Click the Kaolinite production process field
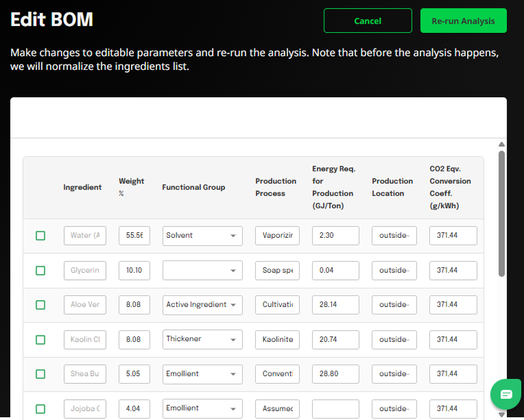This screenshot has height=420, width=524. (277, 340)
